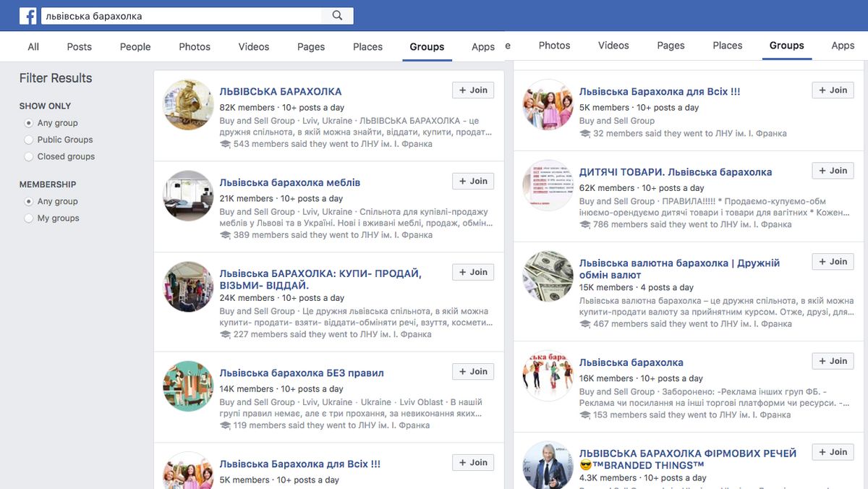Open the Groups tab in left panel
Screen dimensions: 868x489
pyautogui.click(x=427, y=46)
